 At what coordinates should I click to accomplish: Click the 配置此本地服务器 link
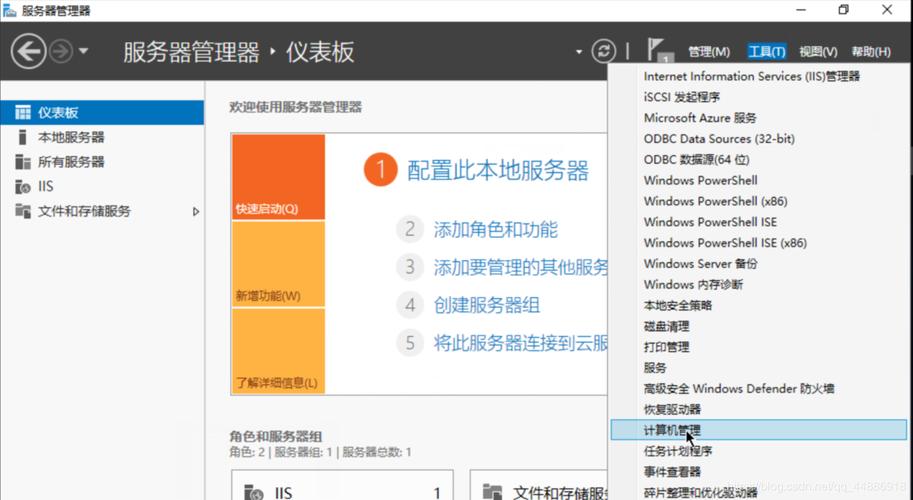click(498, 171)
